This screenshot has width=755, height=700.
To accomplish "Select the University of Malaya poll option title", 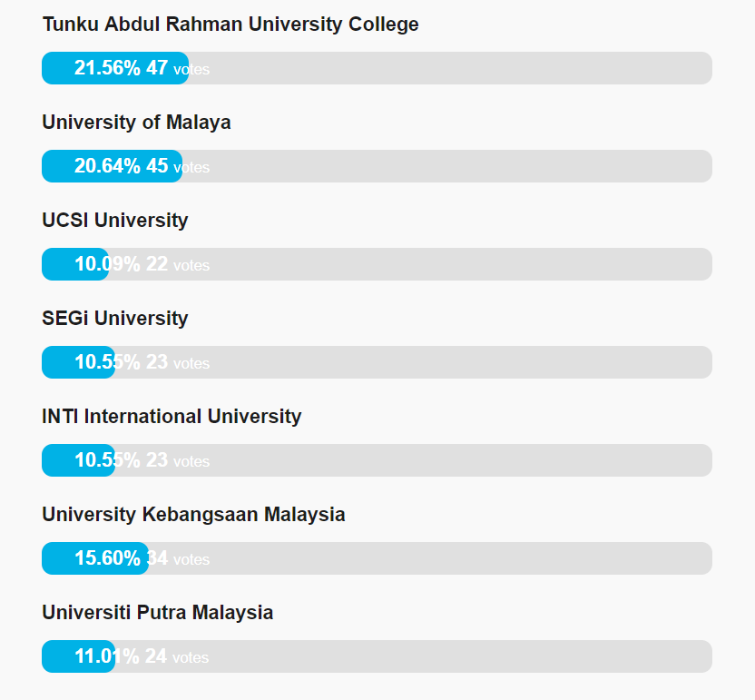I will 136,123.
